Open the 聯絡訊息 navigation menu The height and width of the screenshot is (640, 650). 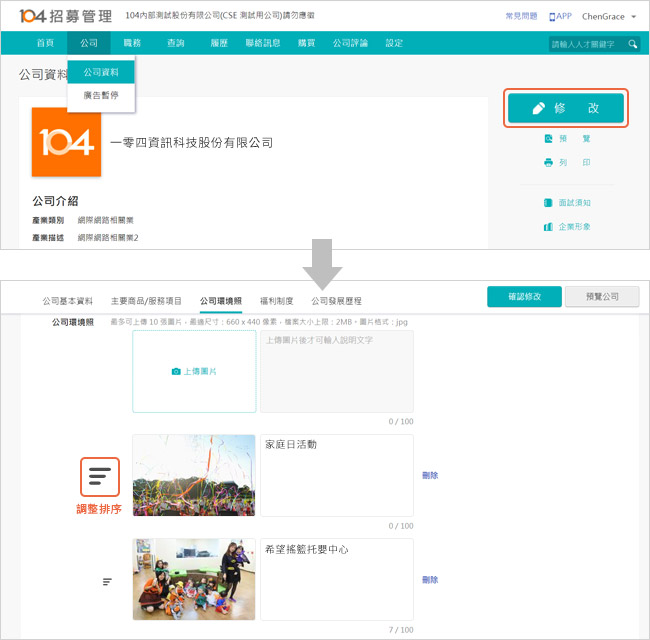[263, 43]
